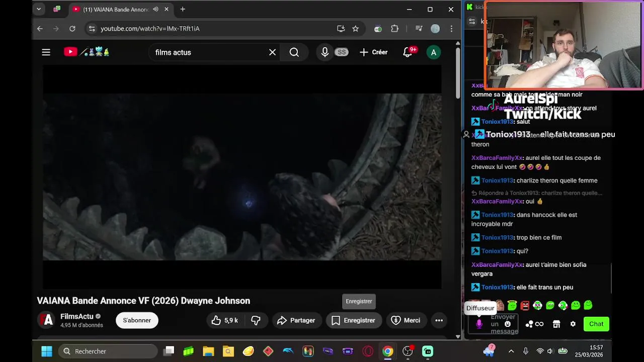Open the system volume tray icon
Image resolution: width=644 pixels, height=362 pixels.
tap(550, 351)
